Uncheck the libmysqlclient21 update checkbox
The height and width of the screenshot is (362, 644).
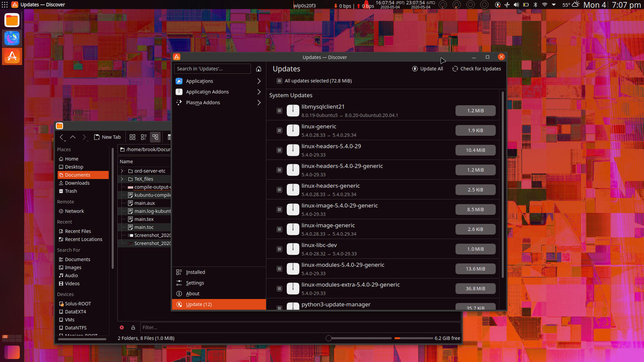coord(280,110)
